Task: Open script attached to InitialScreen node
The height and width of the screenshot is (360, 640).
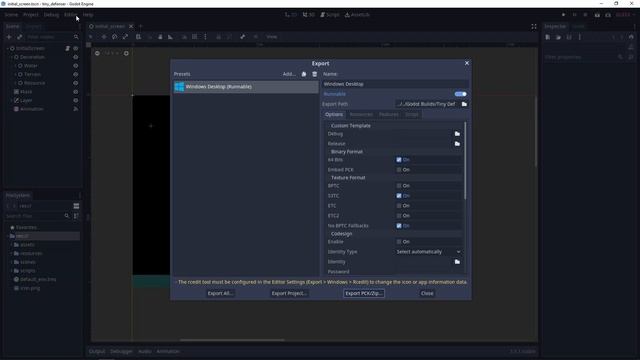Action: [x=68, y=48]
